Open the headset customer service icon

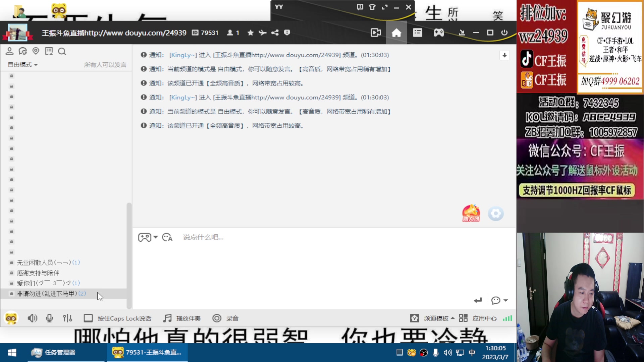click(23, 51)
